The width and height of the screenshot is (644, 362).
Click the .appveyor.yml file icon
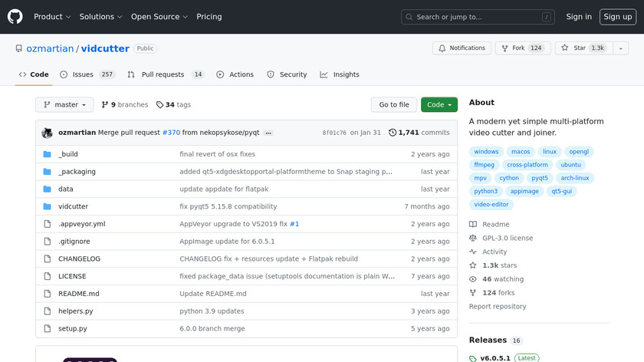click(x=48, y=224)
